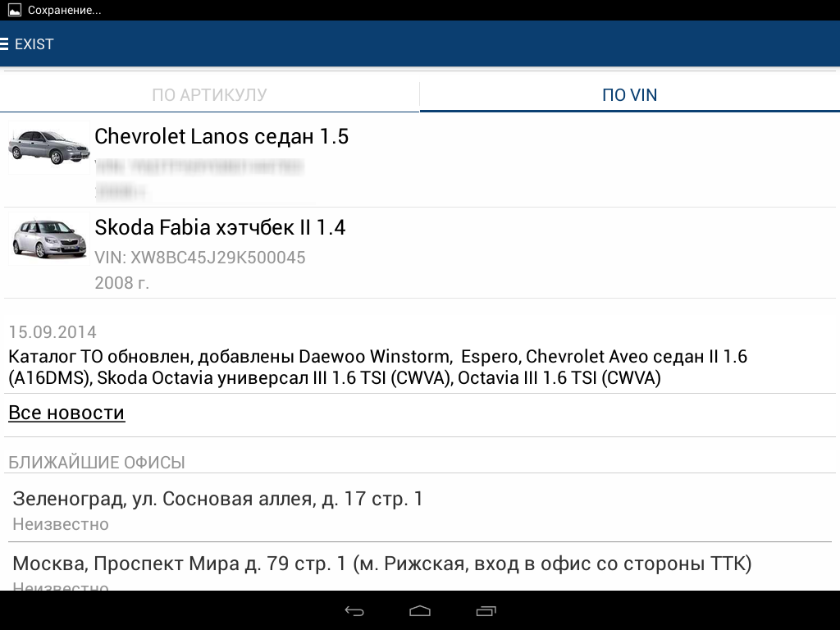Tap the 15.09.2014 news date
This screenshot has width=840, height=630.
point(52,332)
